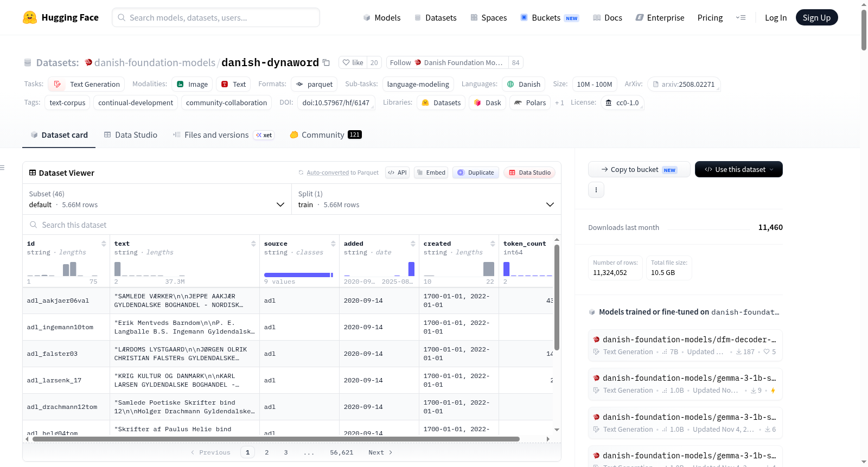Click the horizontal table scrollbar

pyautogui.click(x=276, y=439)
